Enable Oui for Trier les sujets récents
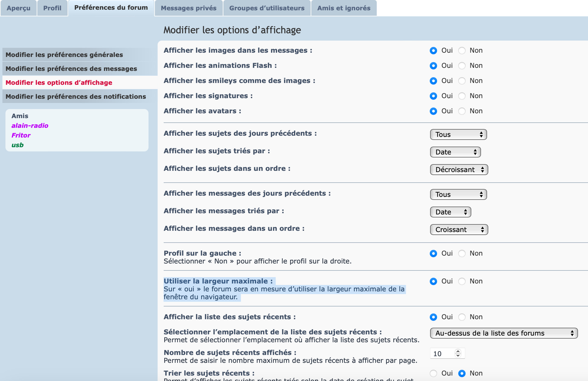Screen dimensions: 588x381 pos(433,373)
